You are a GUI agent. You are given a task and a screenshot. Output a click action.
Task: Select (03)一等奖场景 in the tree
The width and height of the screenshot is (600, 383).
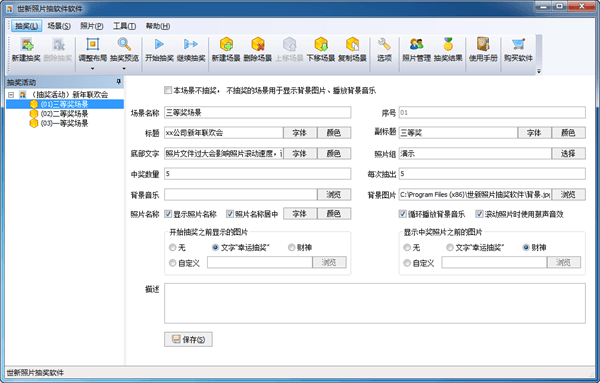[64, 123]
